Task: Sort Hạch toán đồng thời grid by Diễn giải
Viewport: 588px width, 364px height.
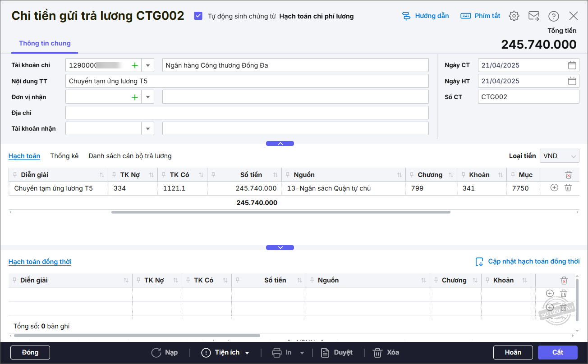Action: click(126, 280)
